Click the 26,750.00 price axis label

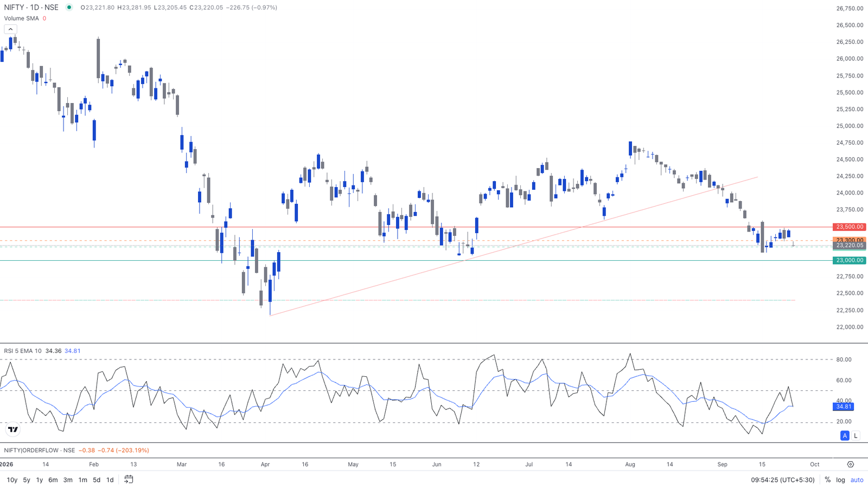coord(850,8)
